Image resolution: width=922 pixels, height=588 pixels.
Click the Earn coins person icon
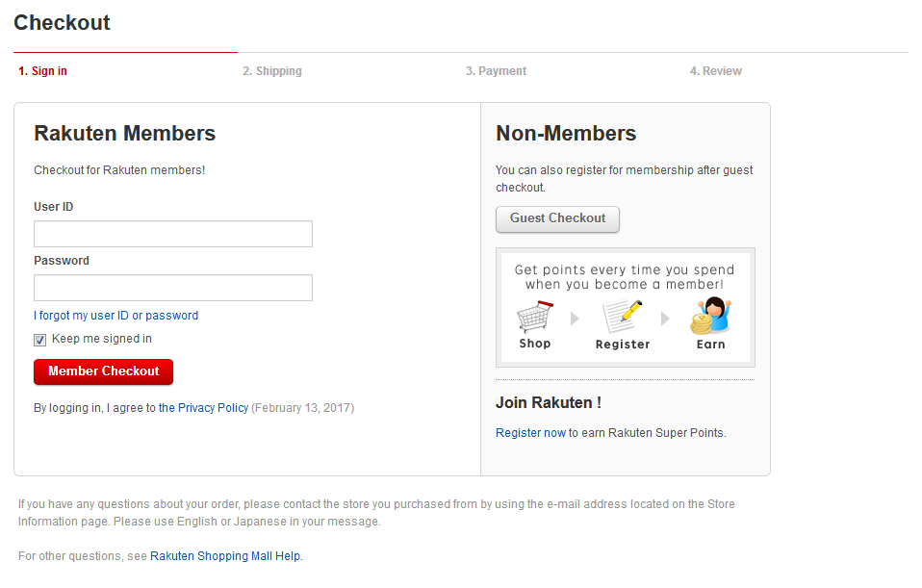[710, 316]
